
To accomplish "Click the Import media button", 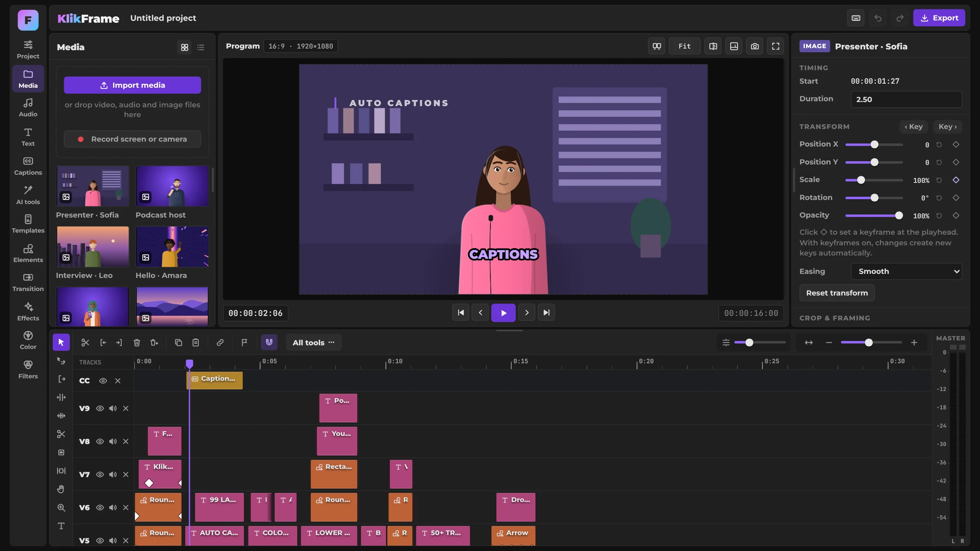I will click(x=132, y=85).
